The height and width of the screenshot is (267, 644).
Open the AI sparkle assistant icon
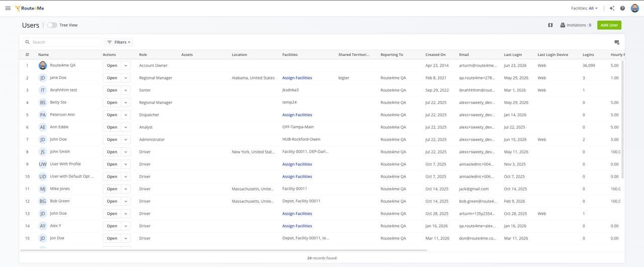(612, 8)
